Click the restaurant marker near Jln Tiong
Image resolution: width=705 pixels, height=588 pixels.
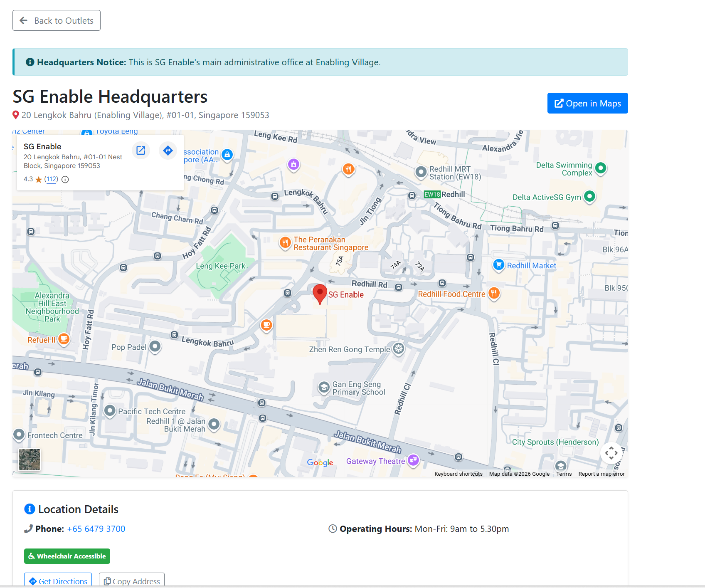coord(348,169)
